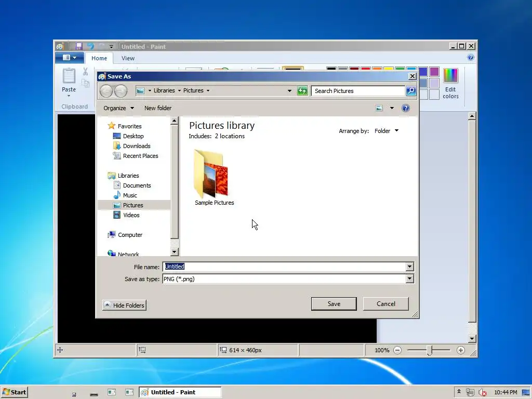The height and width of the screenshot is (399, 532).
Task: Click the 2 locations link
Action: (230, 136)
